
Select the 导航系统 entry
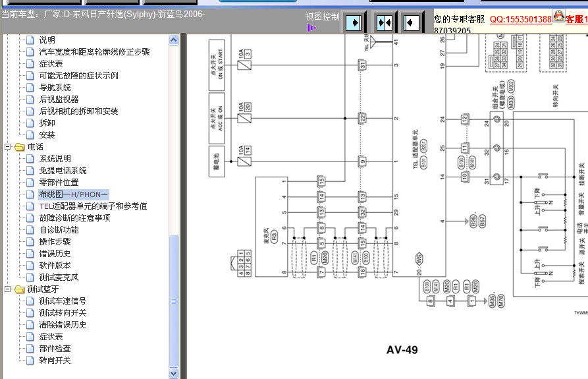click(55, 88)
